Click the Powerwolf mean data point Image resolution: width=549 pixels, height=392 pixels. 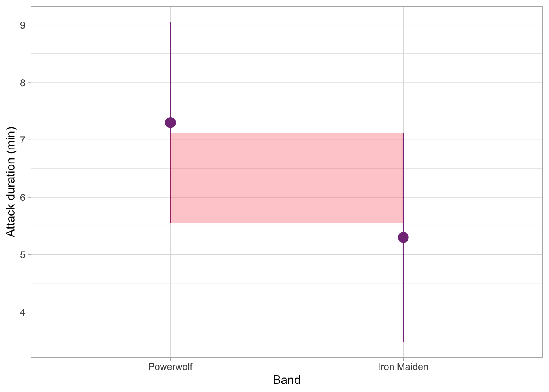click(170, 122)
